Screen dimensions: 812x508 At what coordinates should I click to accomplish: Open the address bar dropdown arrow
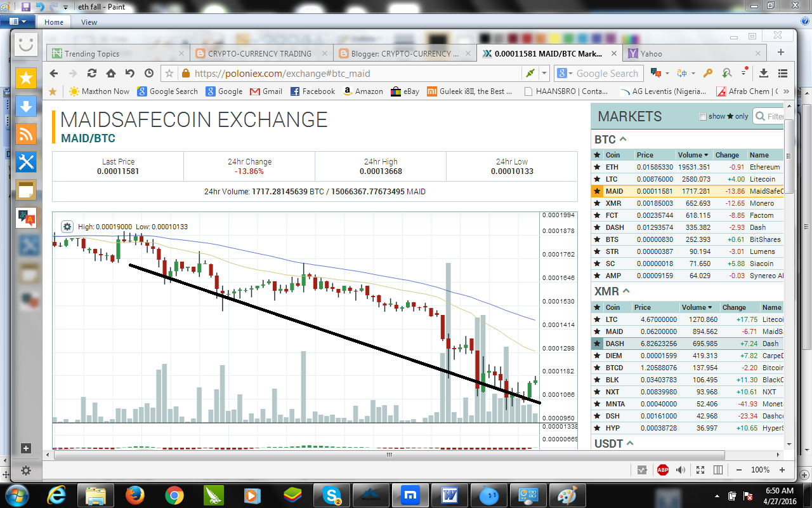544,74
